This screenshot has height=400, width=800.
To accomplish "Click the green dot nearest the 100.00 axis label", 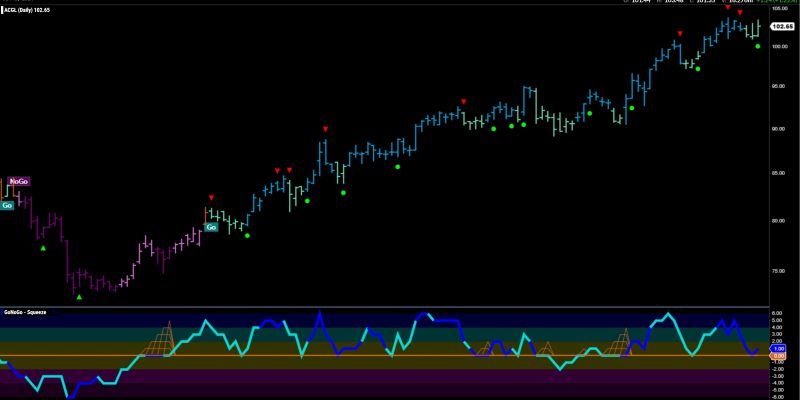I will (x=758, y=46).
